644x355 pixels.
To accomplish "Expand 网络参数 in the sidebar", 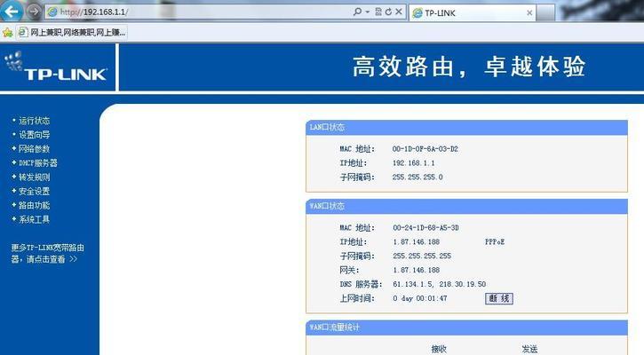I will (x=34, y=148).
